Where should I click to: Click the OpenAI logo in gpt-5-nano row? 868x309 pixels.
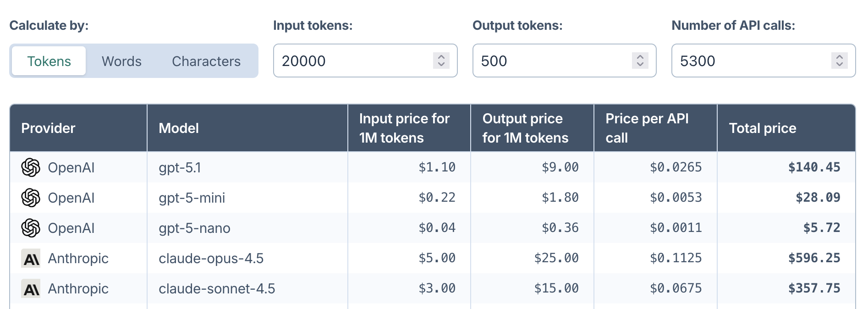(31, 228)
